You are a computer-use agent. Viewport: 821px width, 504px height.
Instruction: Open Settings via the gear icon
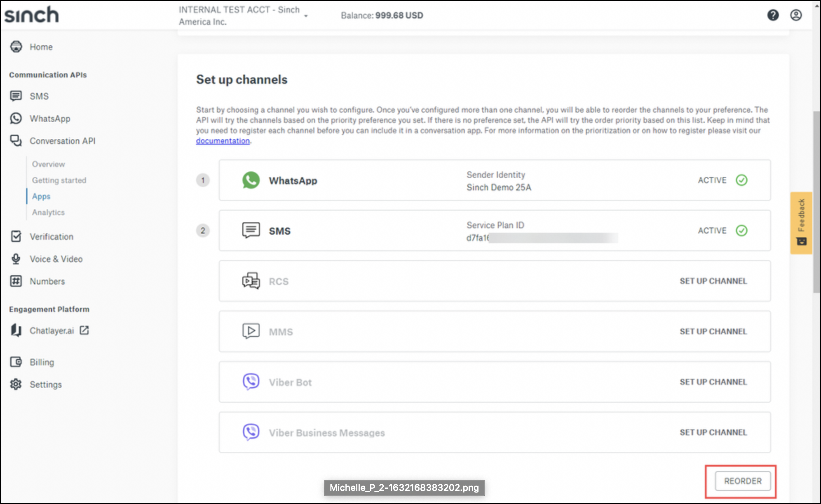[16, 384]
